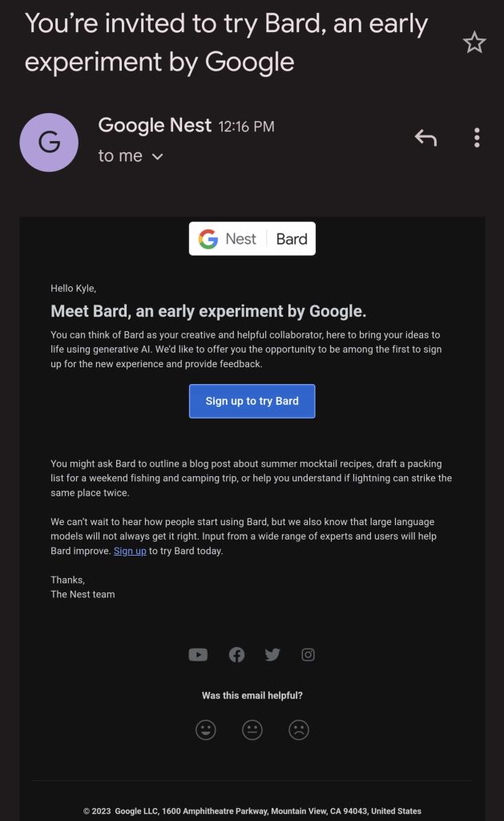Tap the "Meet Bard" headline text

[208, 311]
